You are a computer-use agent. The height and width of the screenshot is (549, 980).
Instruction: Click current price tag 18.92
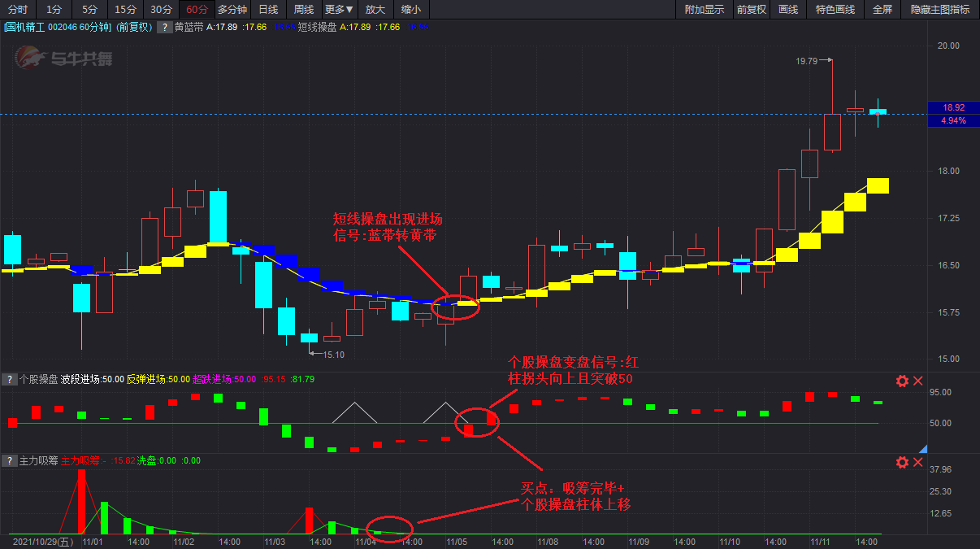click(953, 107)
